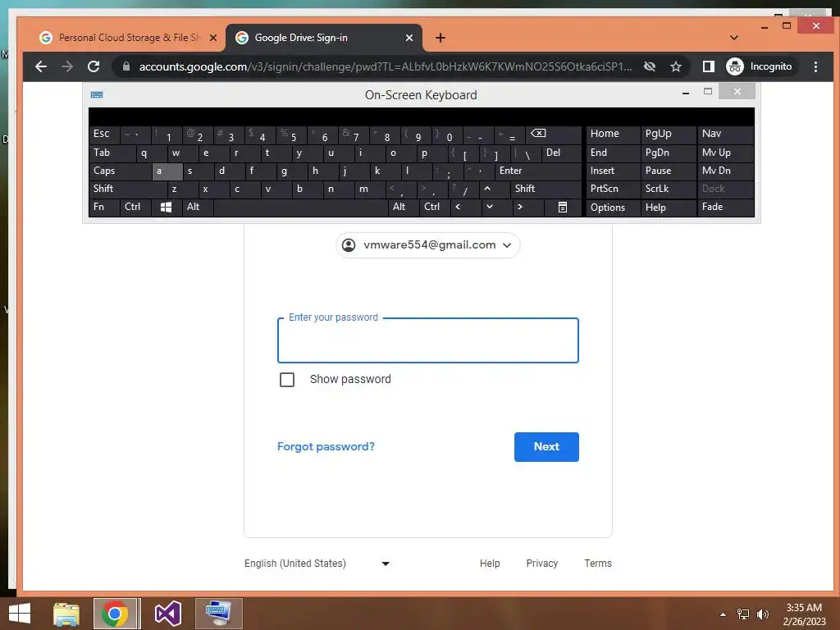Click the Fade key on keyboard
Viewport: 840px width, 630px height.
(725, 207)
